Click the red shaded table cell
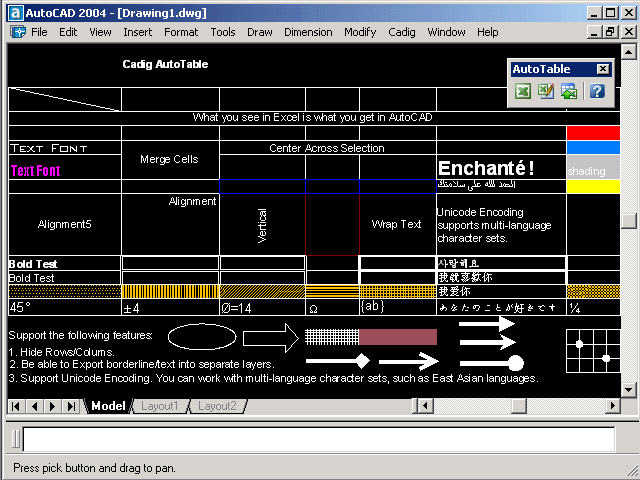Viewport: 640px width, 480px height. pos(593,132)
